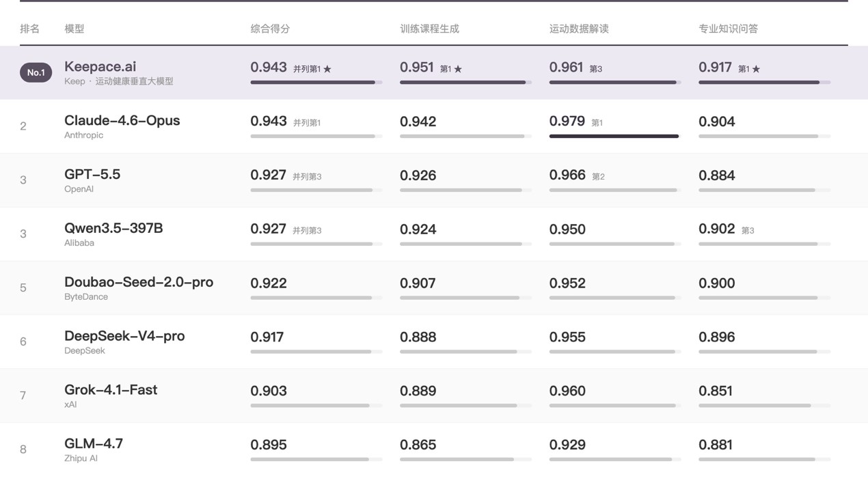
Task: Click the star beside 0.917 score
Action: [x=756, y=69]
